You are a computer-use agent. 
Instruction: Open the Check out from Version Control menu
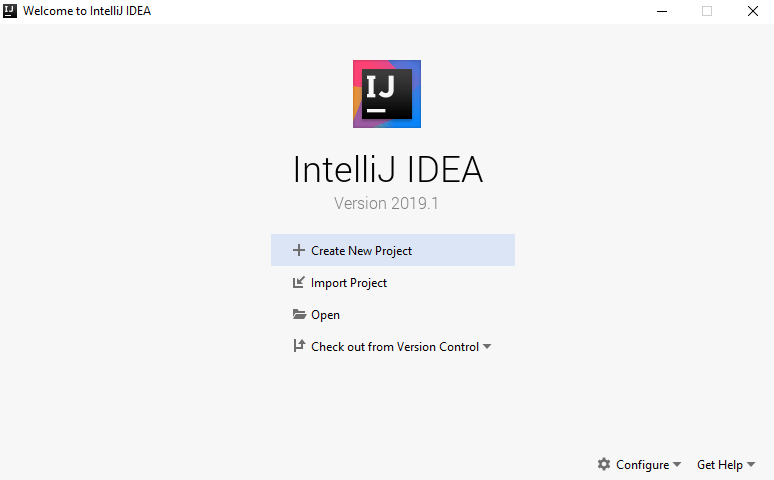(x=395, y=347)
